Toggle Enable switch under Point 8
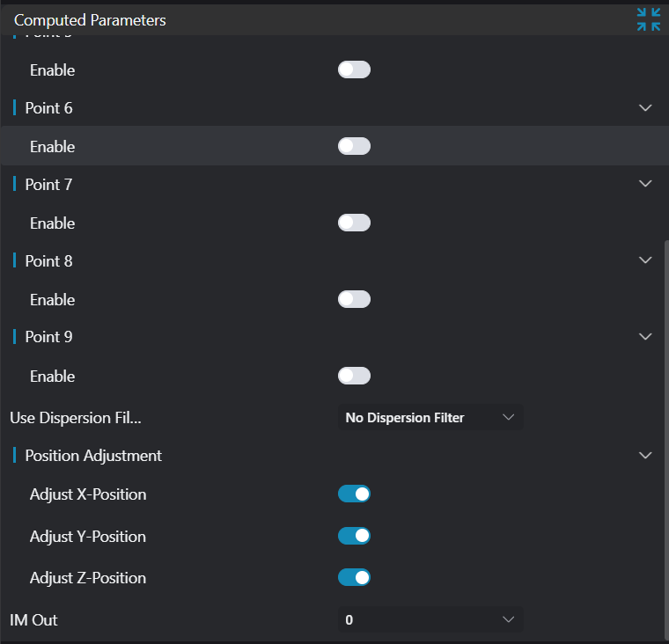This screenshot has height=644, width=669. pyautogui.click(x=354, y=299)
